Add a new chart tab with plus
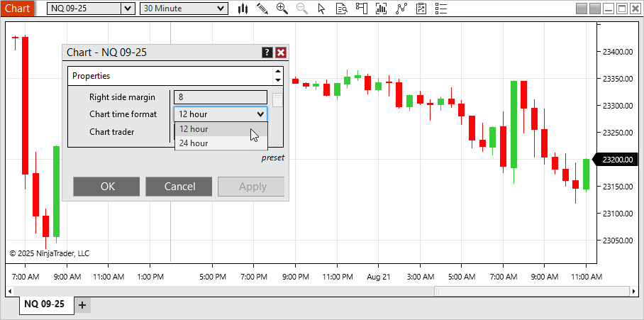Image resolution: width=644 pixels, height=320 pixels. (x=82, y=304)
